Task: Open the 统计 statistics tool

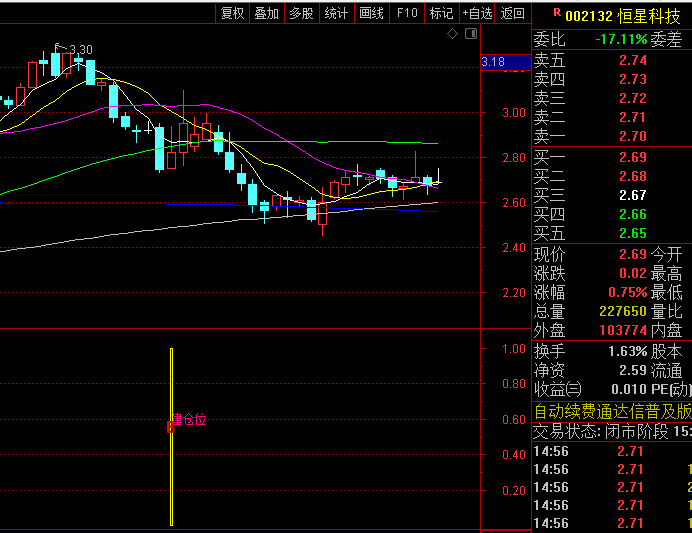Action: [x=336, y=13]
